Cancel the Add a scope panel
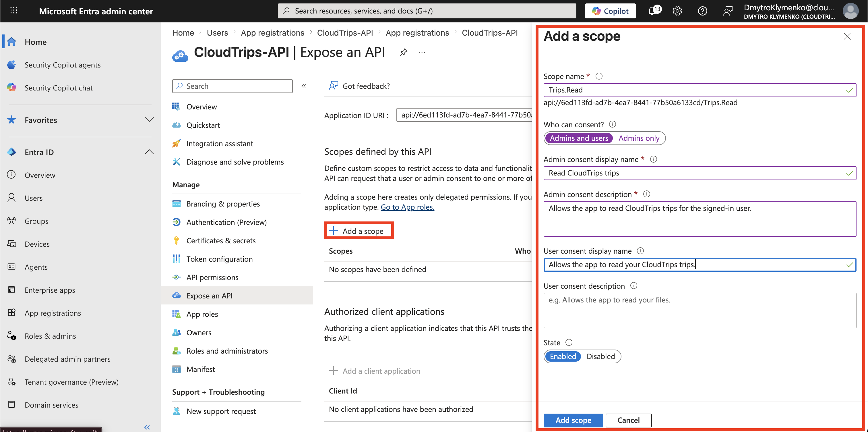The width and height of the screenshot is (868, 432). click(628, 420)
